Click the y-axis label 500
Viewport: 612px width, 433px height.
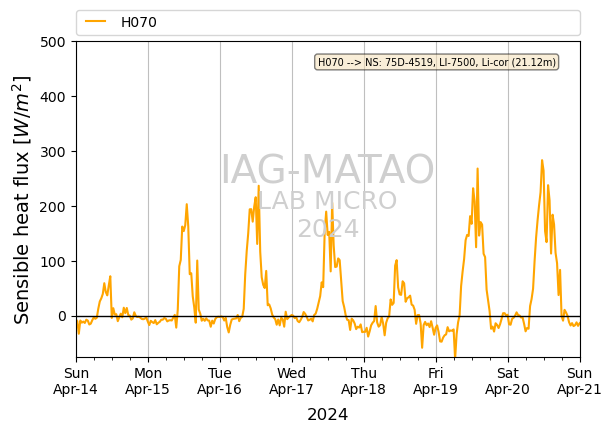53,42
